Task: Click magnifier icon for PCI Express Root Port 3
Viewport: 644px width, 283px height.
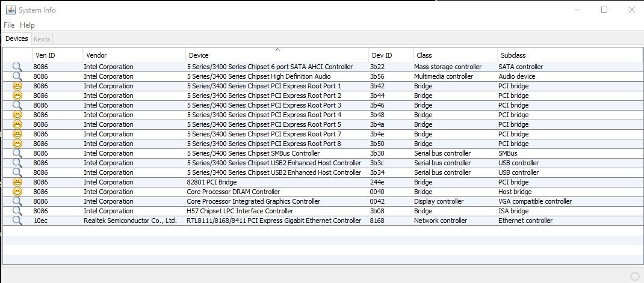Action: coord(17,105)
